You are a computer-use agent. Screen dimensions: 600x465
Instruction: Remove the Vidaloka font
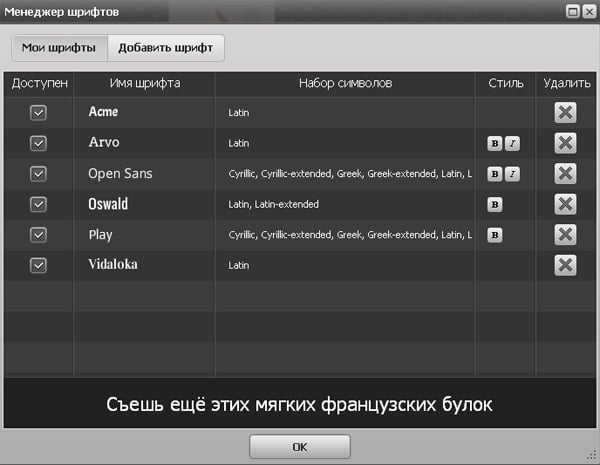[x=565, y=265]
